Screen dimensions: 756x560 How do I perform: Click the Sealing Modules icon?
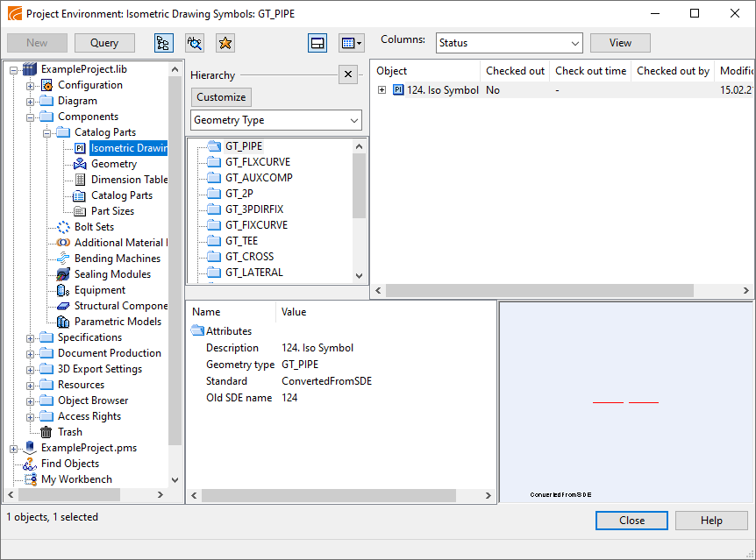point(64,274)
